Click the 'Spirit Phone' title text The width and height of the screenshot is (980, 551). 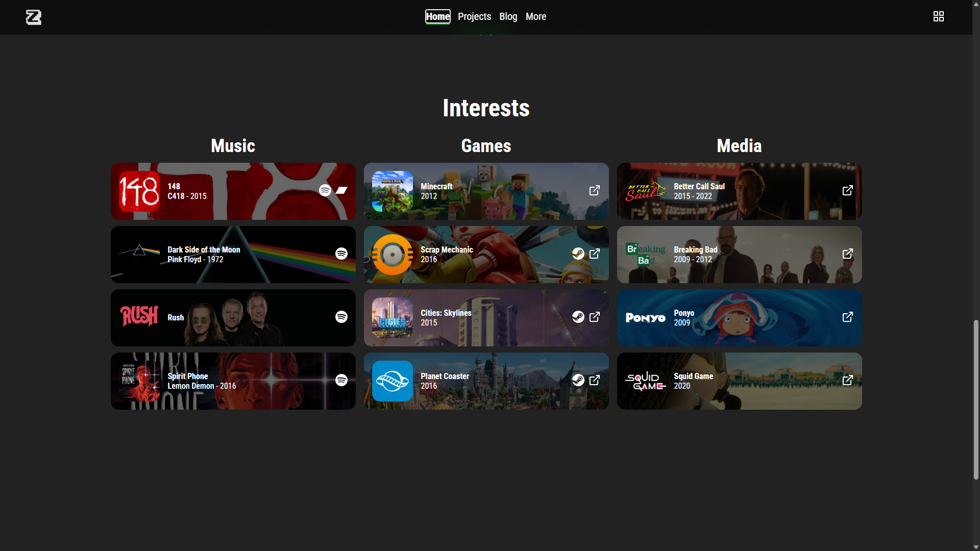[x=188, y=376]
